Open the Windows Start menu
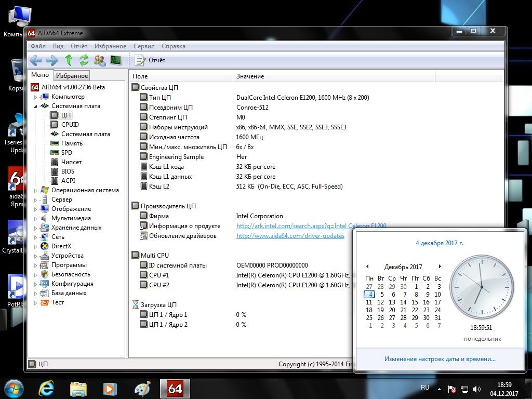This screenshot has height=399, width=532. click(x=14, y=389)
